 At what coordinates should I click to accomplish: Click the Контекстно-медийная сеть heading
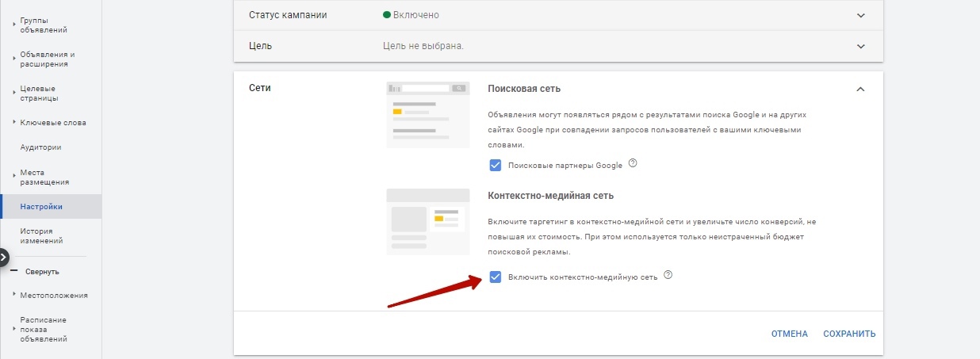(551, 195)
